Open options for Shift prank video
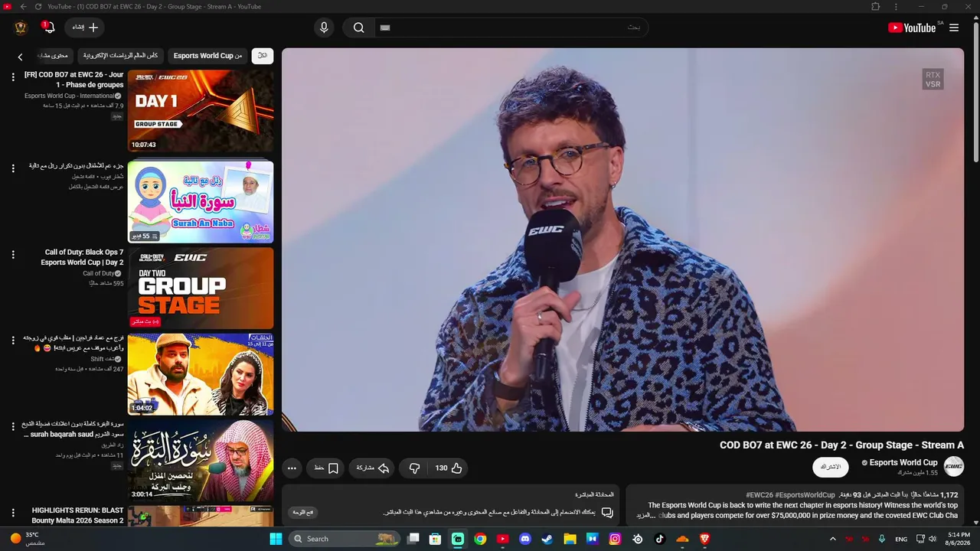The width and height of the screenshot is (980, 551). (x=13, y=341)
